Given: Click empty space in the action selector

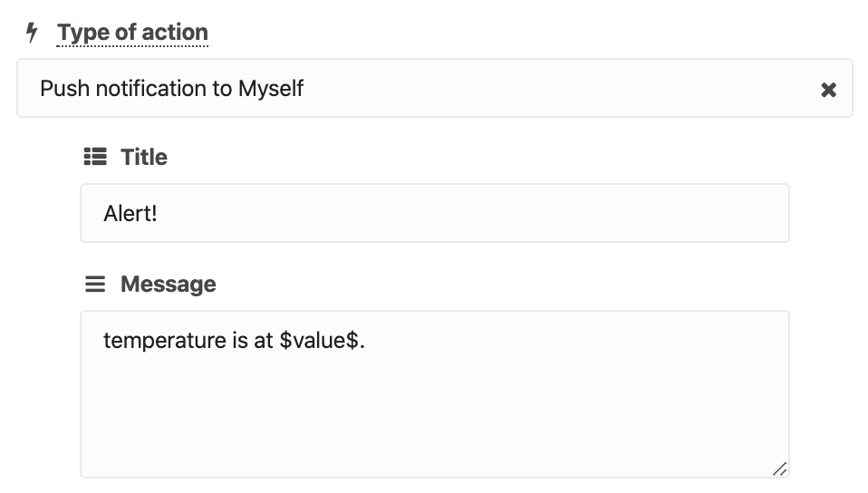Looking at the screenshot, I should point(554,88).
